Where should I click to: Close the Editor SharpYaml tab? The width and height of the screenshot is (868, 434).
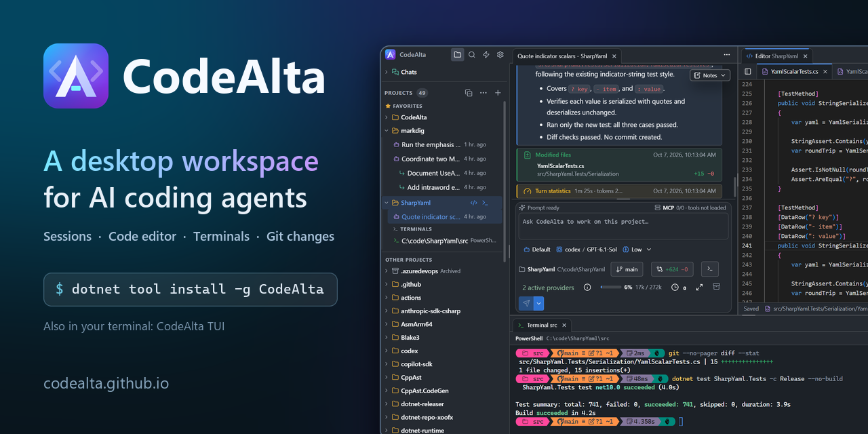click(x=805, y=56)
